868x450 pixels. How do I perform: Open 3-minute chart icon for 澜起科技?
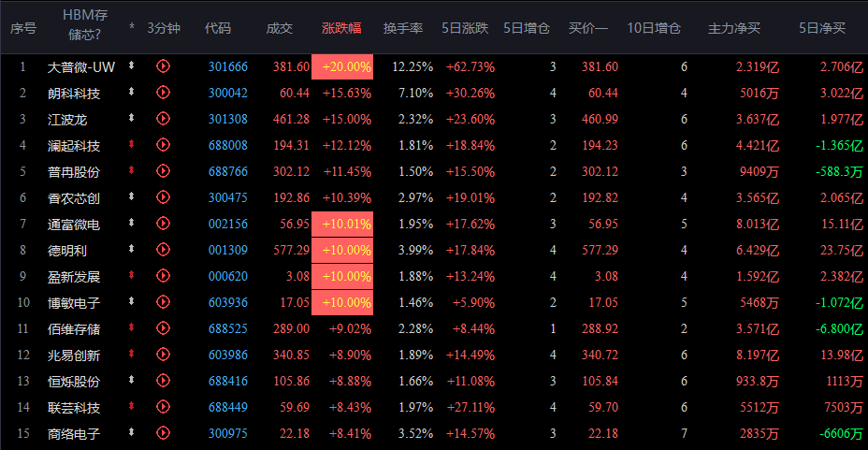coord(163,145)
